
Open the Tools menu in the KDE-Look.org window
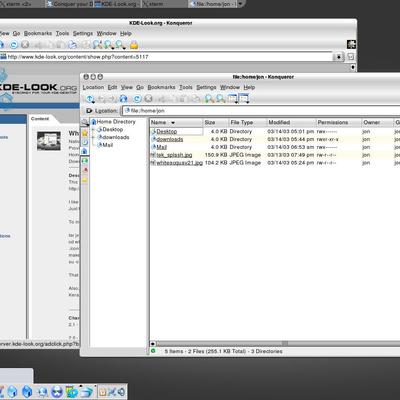(x=62, y=33)
